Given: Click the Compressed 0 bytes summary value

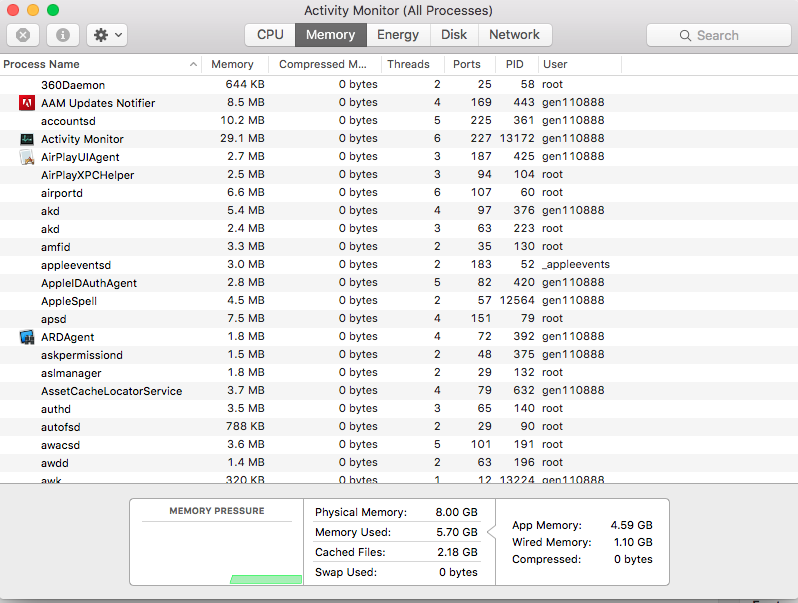Looking at the screenshot, I should coord(633,559).
